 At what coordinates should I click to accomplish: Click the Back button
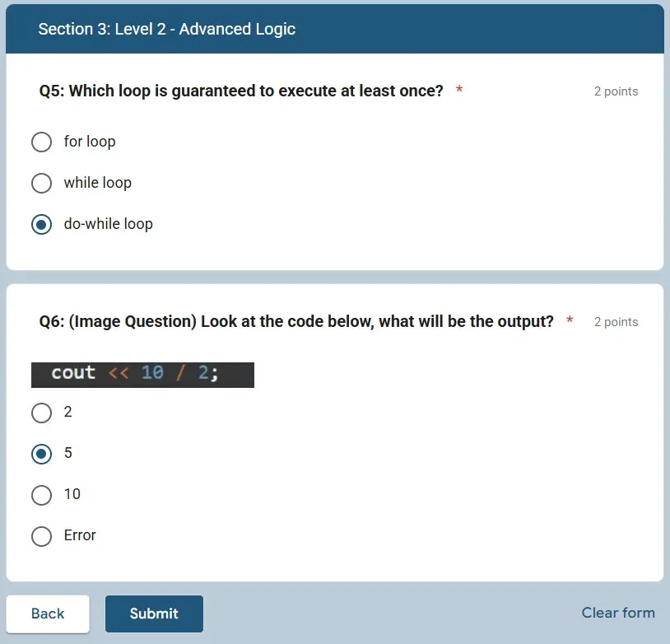(48, 614)
